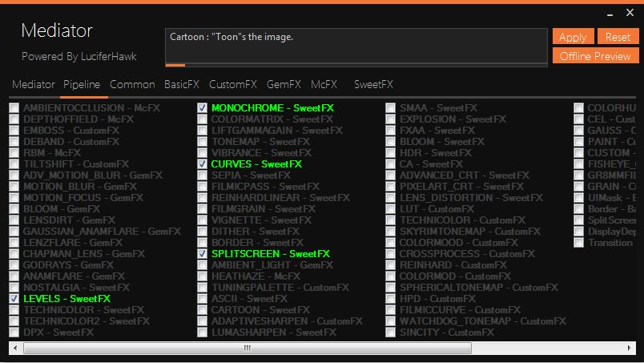Click the horizontal scrollbar thumb
This screenshot has width=644, height=363.
(x=247, y=348)
